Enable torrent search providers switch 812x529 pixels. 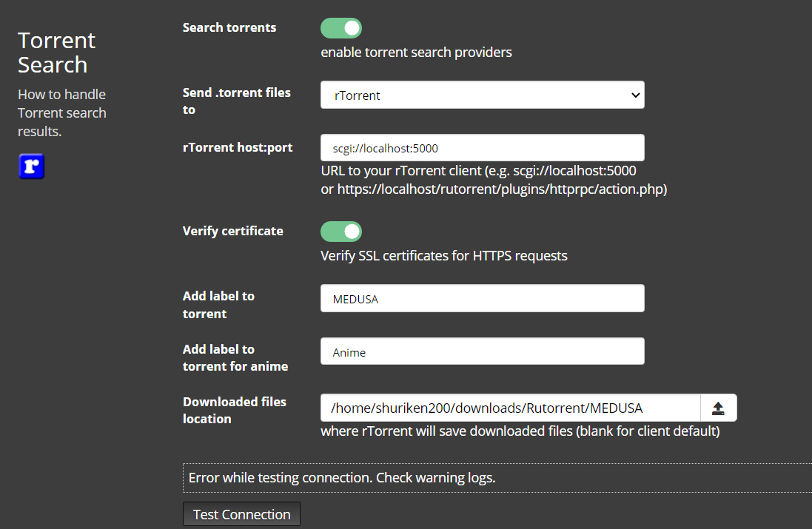point(341,27)
